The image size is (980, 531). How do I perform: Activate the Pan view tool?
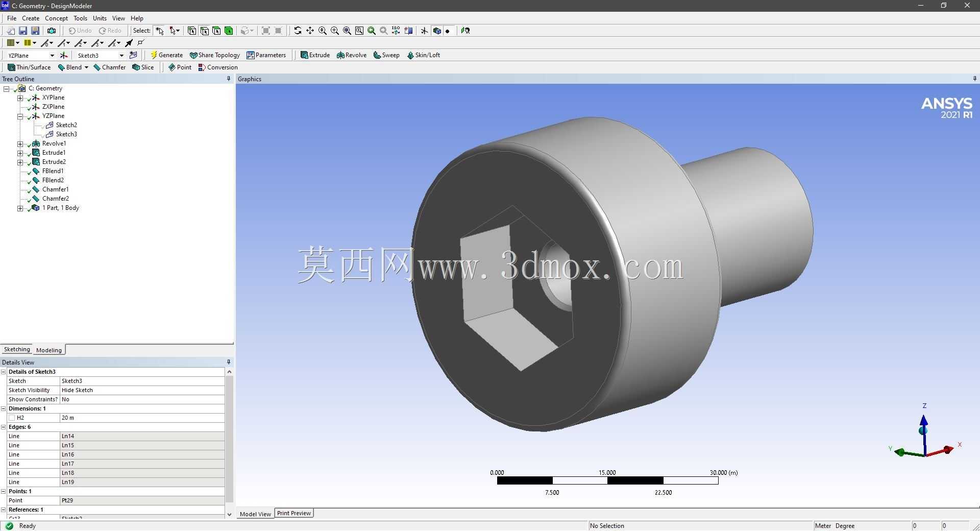[x=310, y=31]
